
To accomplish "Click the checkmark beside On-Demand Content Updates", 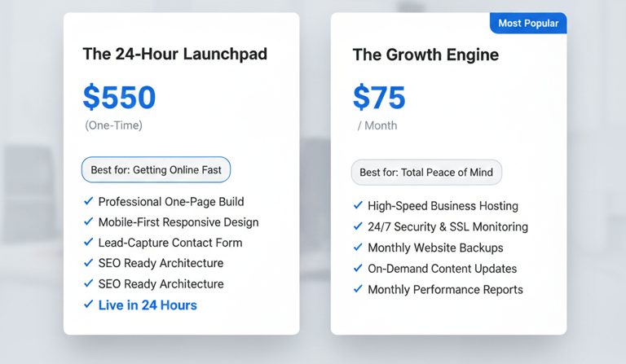I will (x=357, y=268).
